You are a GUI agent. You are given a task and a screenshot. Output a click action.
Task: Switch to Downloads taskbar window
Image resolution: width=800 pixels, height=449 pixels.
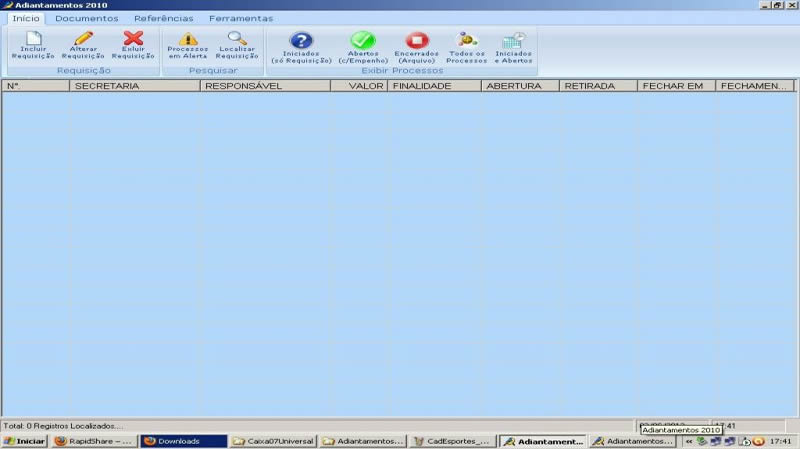(x=183, y=441)
